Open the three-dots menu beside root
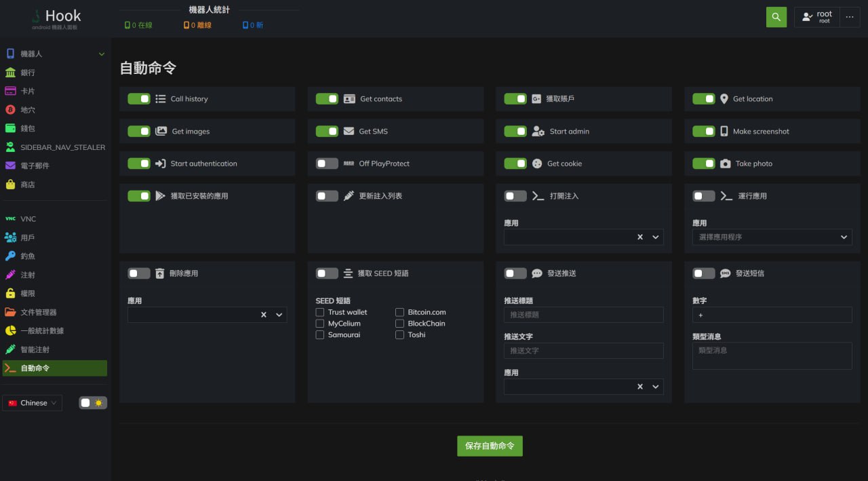The height and width of the screenshot is (481, 868). 850,17
